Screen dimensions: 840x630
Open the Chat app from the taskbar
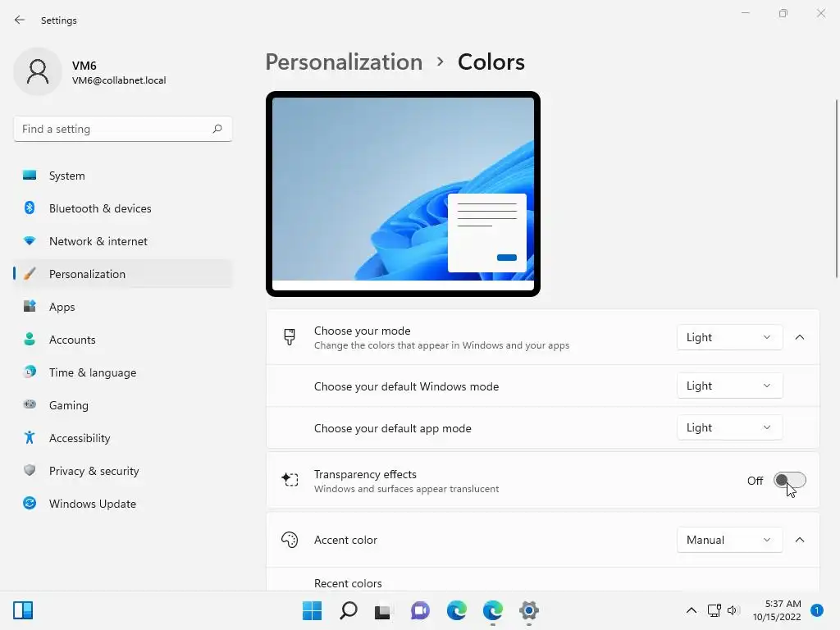coord(420,610)
